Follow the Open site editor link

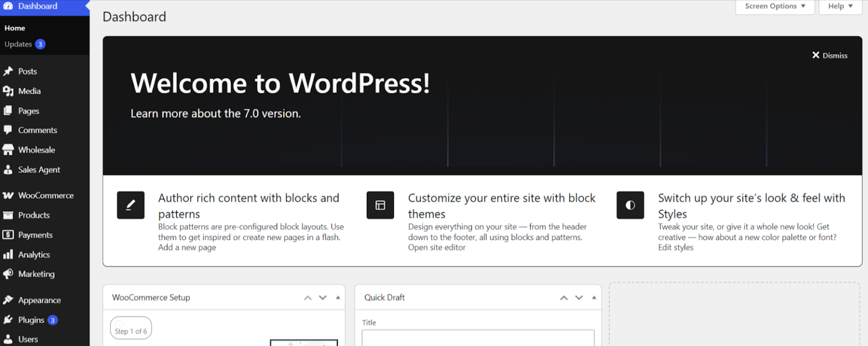click(437, 247)
